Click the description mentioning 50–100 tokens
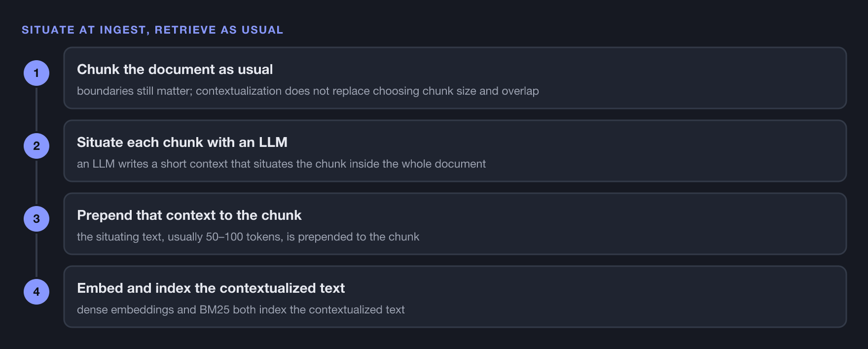 pos(248,237)
